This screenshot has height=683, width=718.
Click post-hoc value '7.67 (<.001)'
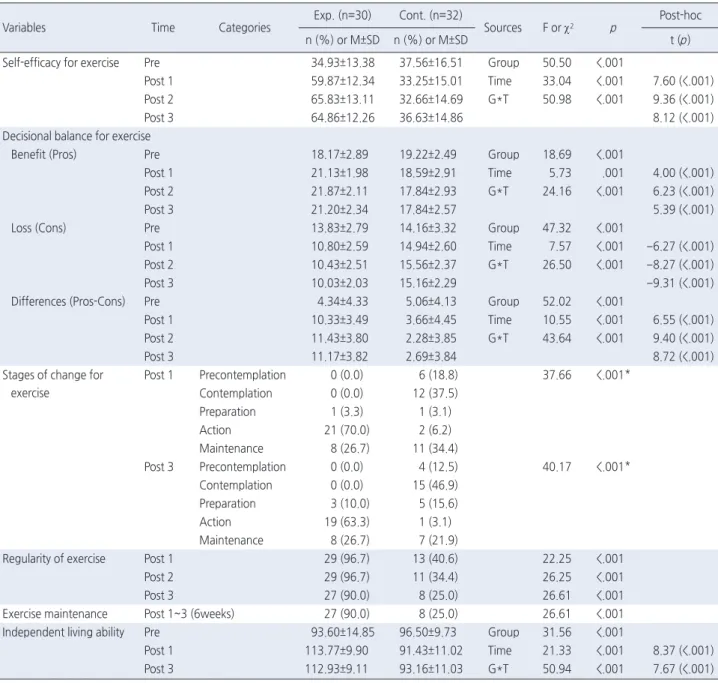[x=683, y=669]
